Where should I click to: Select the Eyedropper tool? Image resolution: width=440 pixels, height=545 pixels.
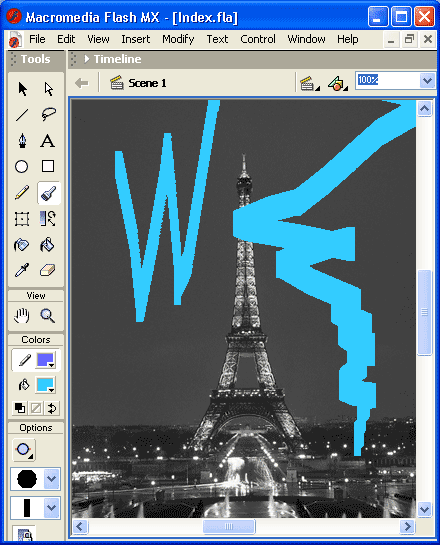click(x=22, y=270)
